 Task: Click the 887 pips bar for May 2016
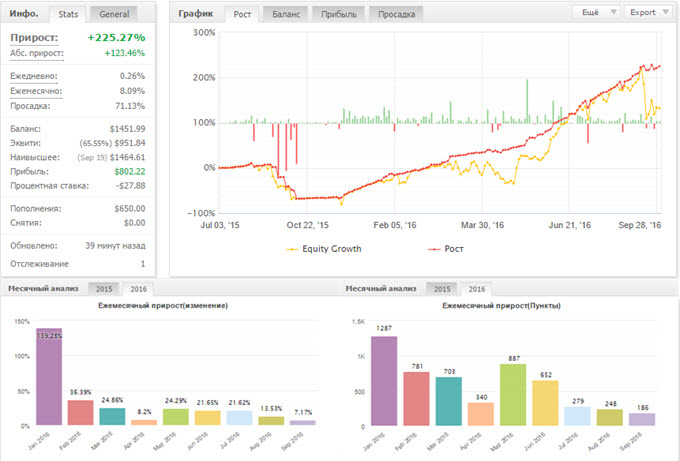[x=513, y=395]
